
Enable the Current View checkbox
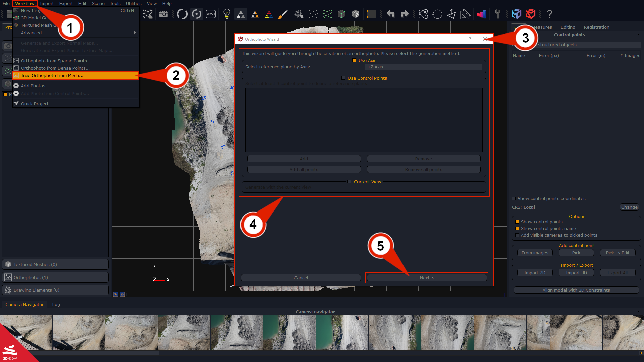349,182
